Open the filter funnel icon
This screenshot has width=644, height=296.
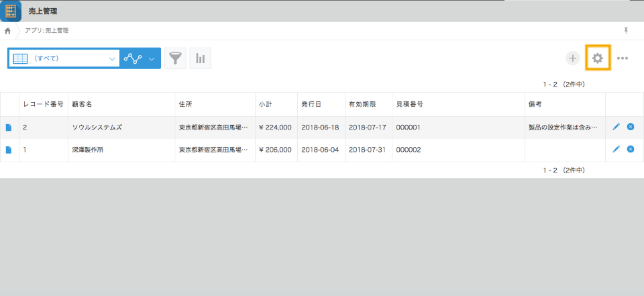click(175, 58)
